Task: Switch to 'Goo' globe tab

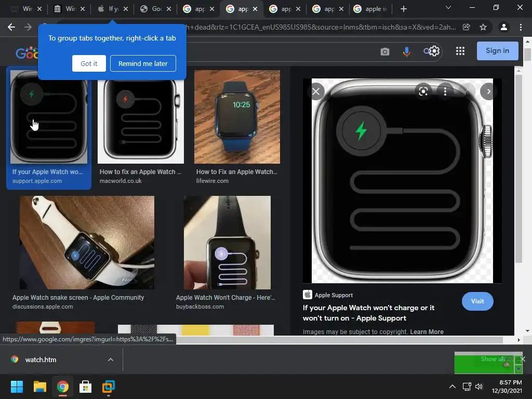Action: 156,9
